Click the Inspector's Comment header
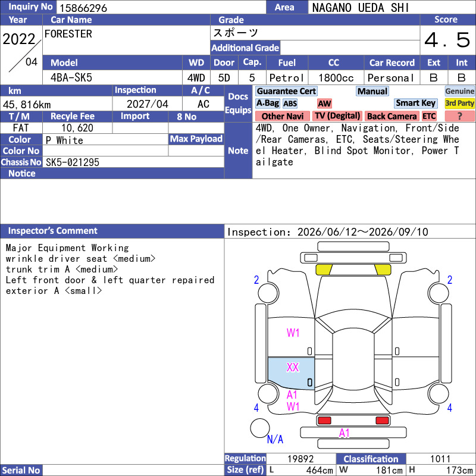Screen dimensions: 476x476 pyautogui.click(x=112, y=231)
